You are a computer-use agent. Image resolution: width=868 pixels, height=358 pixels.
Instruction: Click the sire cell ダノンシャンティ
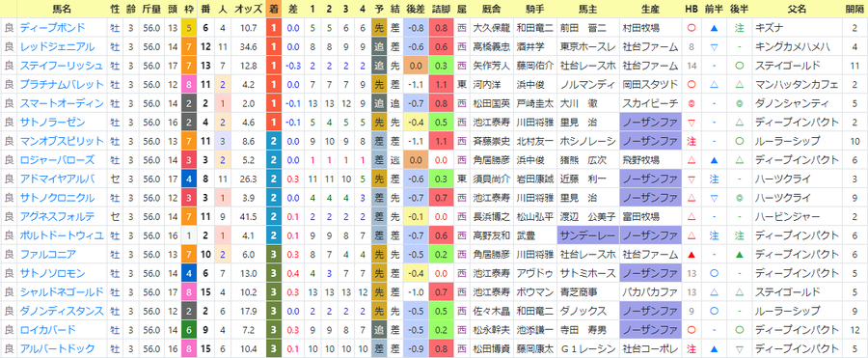click(799, 103)
